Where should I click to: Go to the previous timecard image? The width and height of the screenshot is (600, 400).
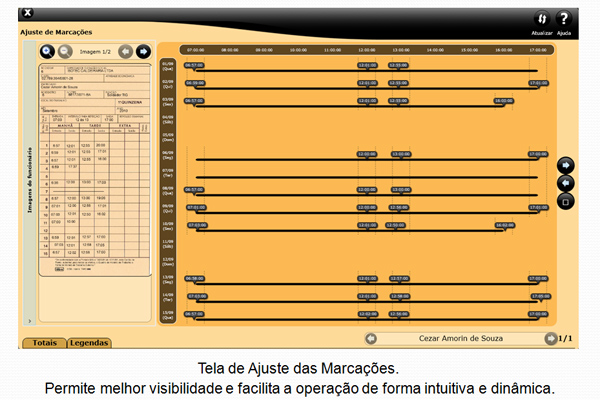click(x=126, y=51)
